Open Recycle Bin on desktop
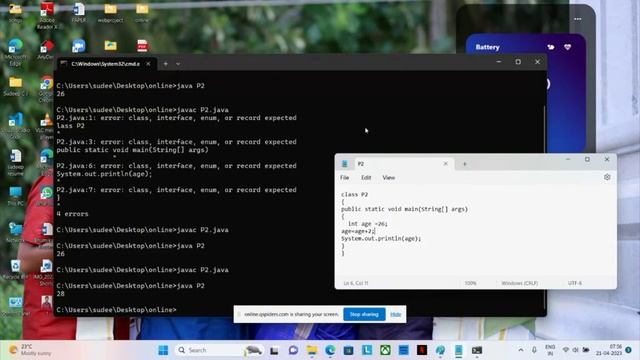The image size is (640, 360). click(16, 269)
